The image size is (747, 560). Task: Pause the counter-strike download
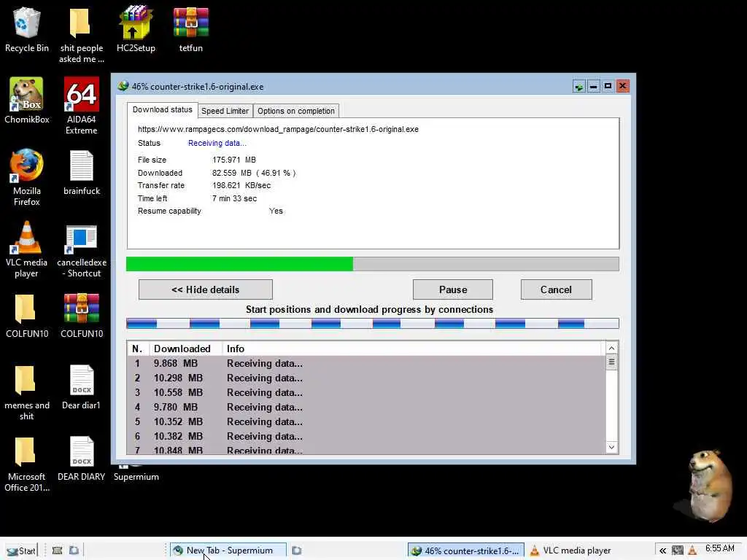(x=452, y=289)
